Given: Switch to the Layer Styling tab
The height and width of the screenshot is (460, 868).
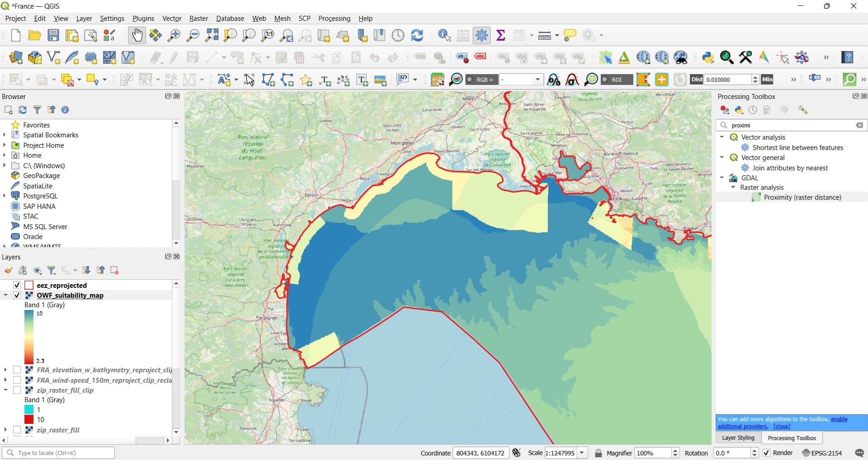Looking at the screenshot, I should coord(738,438).
